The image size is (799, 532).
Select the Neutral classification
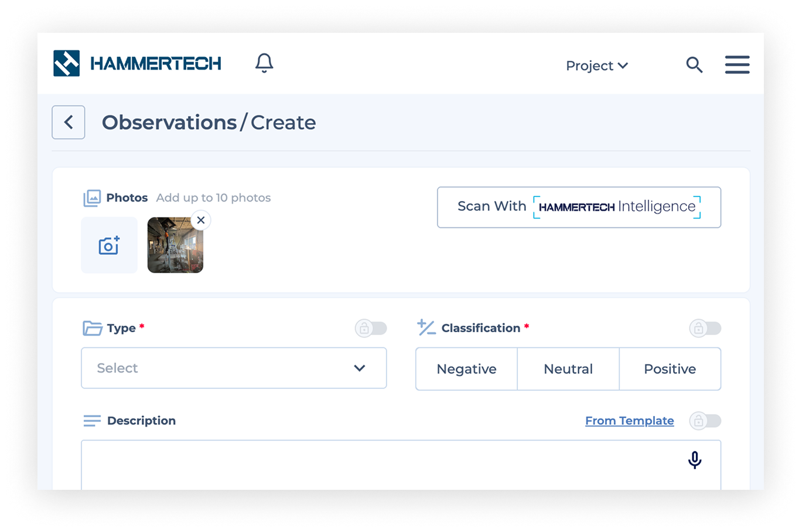point(568,369)
